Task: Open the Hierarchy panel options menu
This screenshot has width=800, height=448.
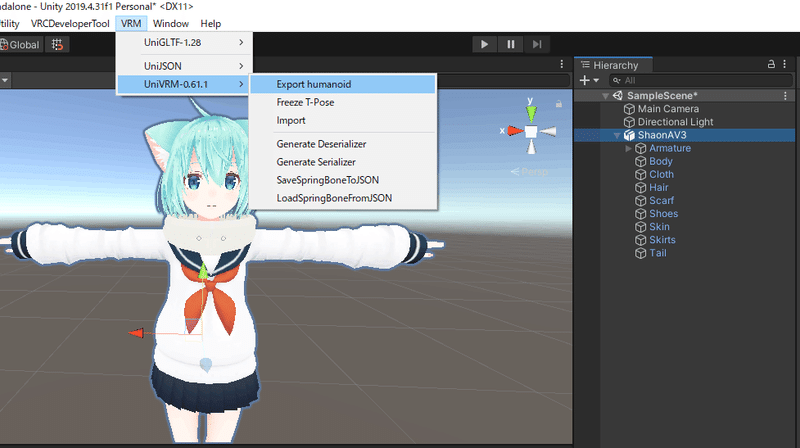Action: coord(785,64)
